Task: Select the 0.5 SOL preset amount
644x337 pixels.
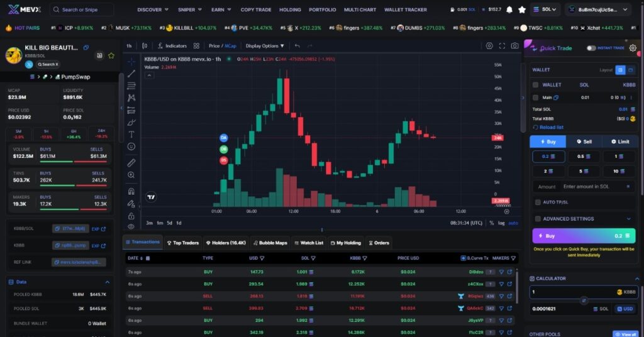Action: [x=584, y=157]
